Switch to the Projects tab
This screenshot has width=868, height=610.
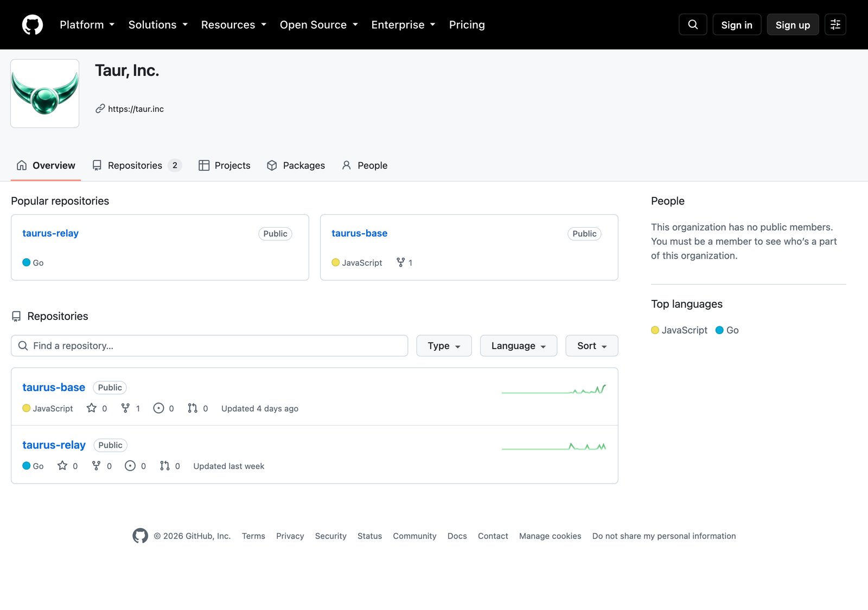click(225, 165)
